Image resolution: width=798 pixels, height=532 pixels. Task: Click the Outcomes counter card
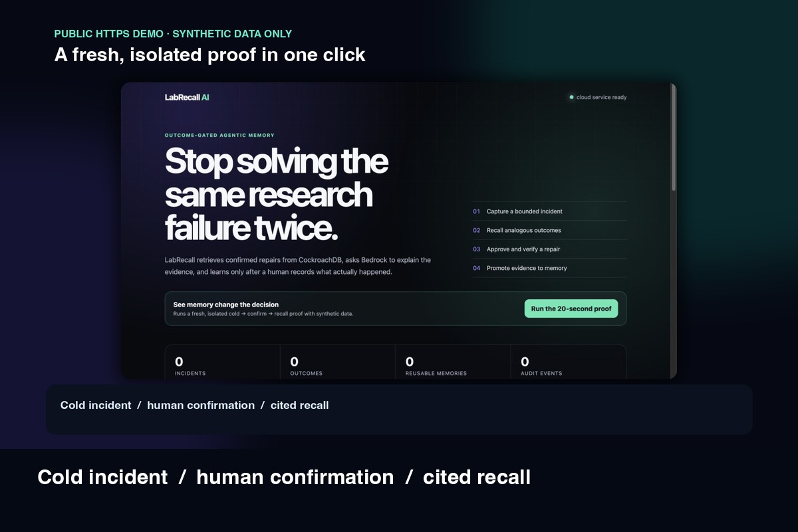coord(338,362)
